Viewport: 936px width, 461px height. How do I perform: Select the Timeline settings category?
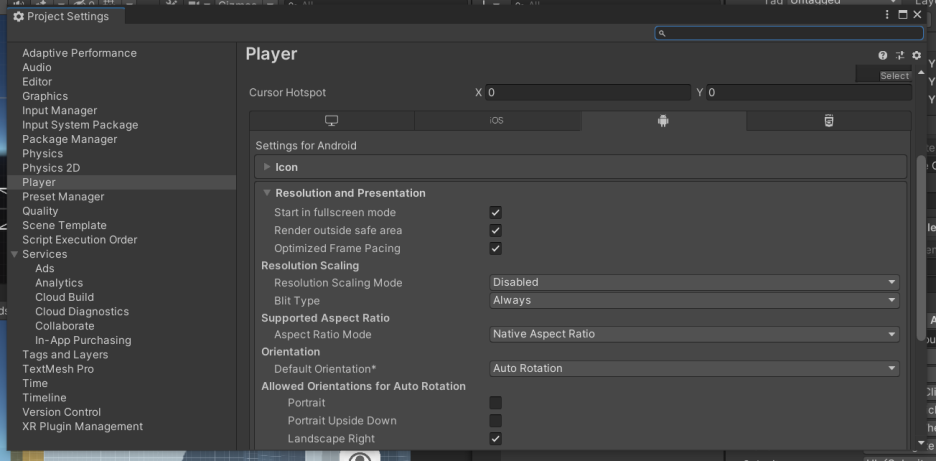[44, 397]
